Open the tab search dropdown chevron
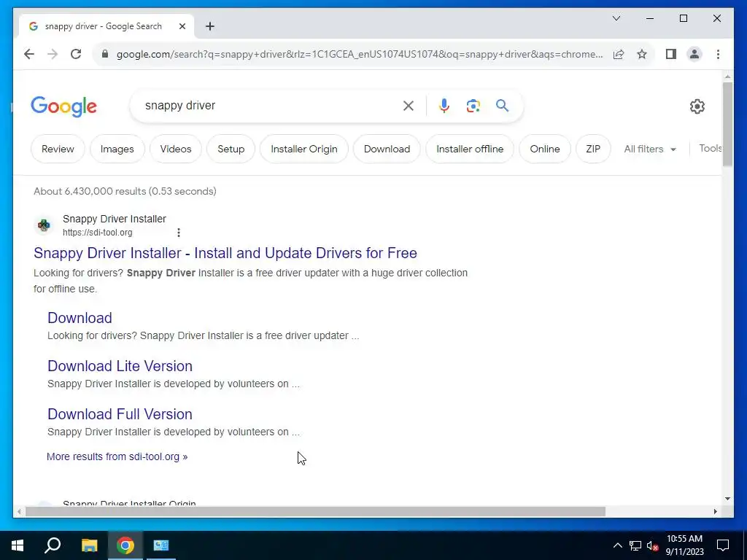Screen dimensions: 747x560 coord(616,18)
